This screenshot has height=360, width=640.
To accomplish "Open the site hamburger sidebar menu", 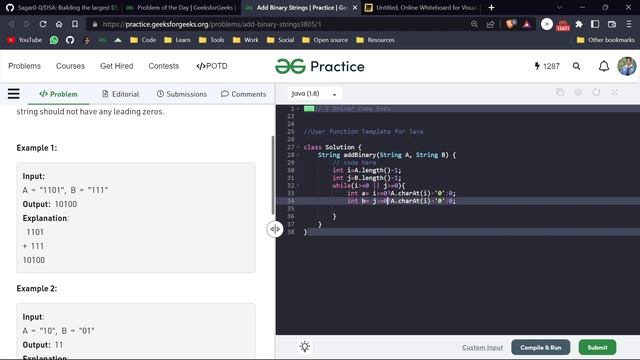I will point(13,94).
